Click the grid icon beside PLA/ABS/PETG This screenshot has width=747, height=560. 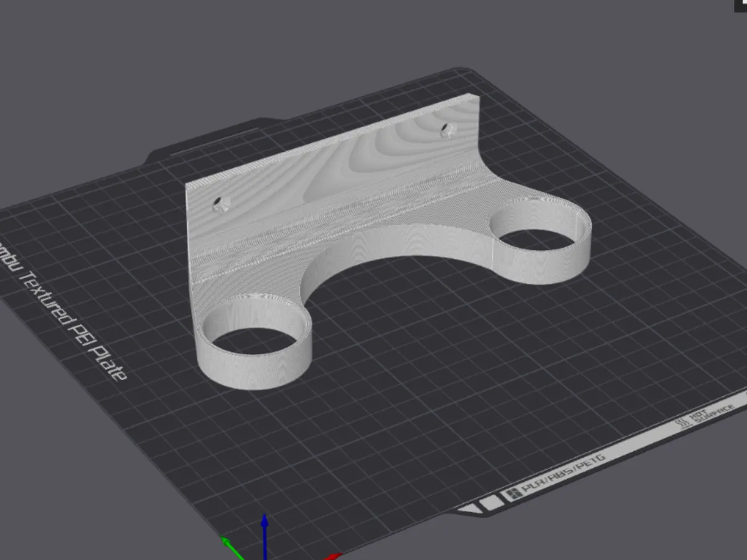514,494
